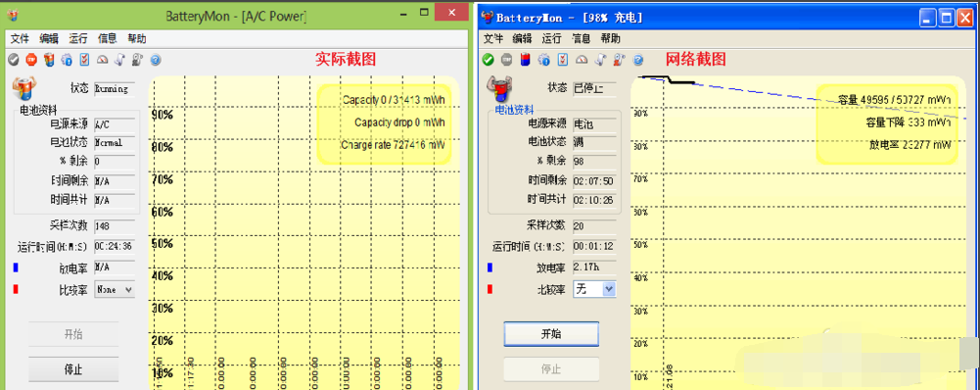Viewport: 980px width, 390px height.
Task: Click the blue 放电率 color marker, left window
Action: click(x=16, y=268)
